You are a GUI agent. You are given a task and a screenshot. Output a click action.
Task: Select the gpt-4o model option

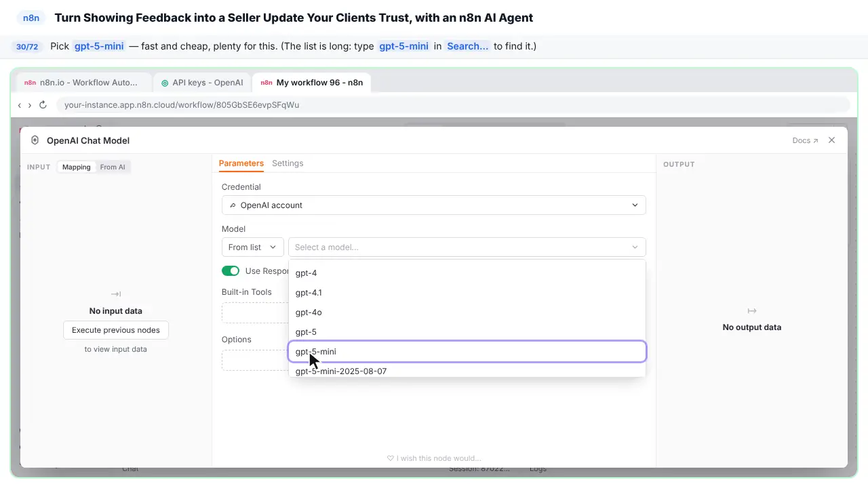(x=467, y=312)
